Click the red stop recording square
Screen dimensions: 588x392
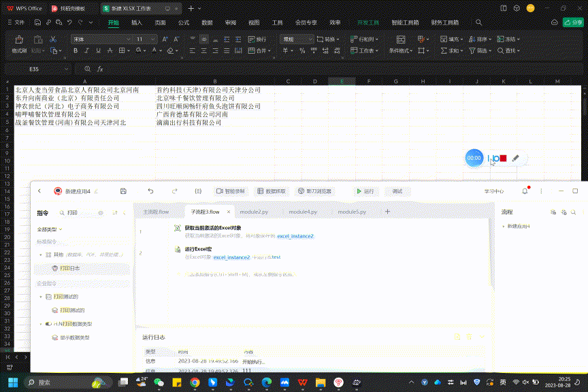pos(503,158)
